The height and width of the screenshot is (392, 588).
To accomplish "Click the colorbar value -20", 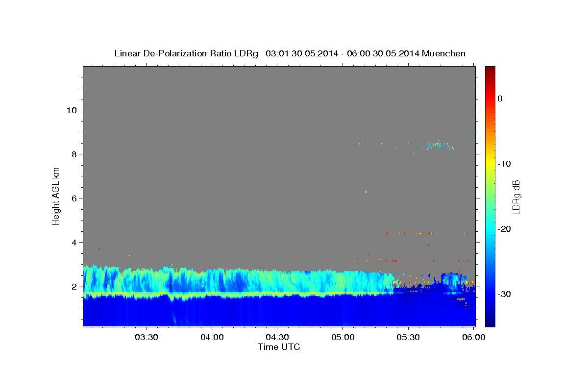I will 505,229.
